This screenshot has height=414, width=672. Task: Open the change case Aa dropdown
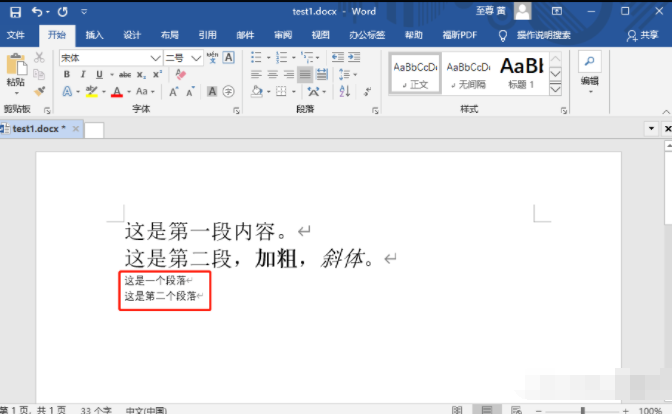[x=145, y=91]
